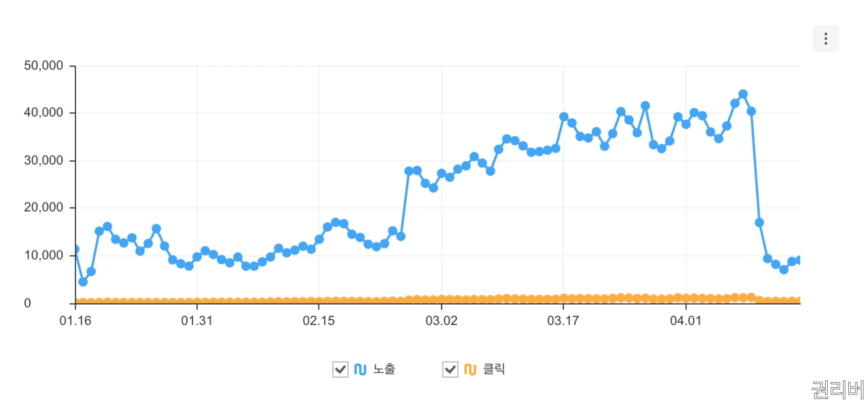Click the 03.02 x-axis label
Image resolution: width=868 pixels, height=404 pixels.
tap(442, 320)
